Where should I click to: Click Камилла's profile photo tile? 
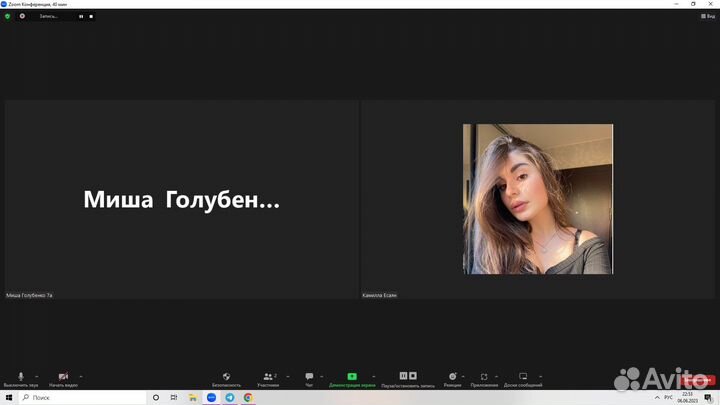coord(538,199)
